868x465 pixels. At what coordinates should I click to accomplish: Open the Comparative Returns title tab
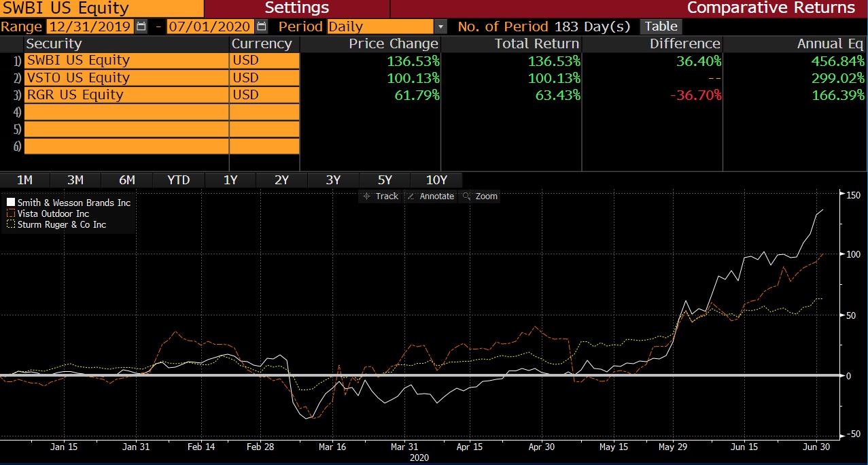click(771, 8)
